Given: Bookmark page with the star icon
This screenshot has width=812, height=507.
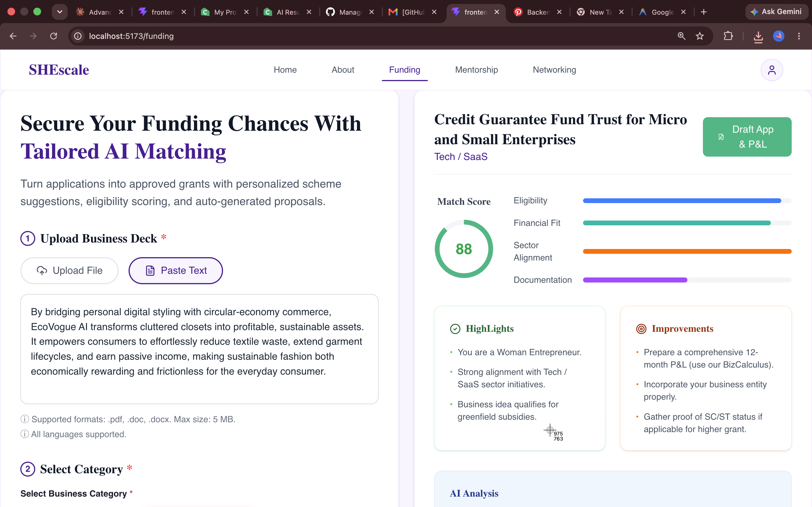Looking at the screenshot, I should coord(699,36).
